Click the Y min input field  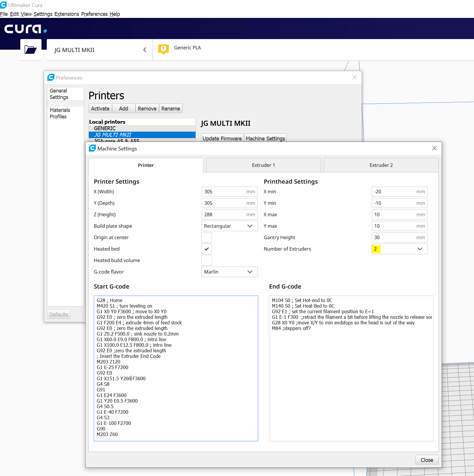pyautogui.click(x=399, y=203)
